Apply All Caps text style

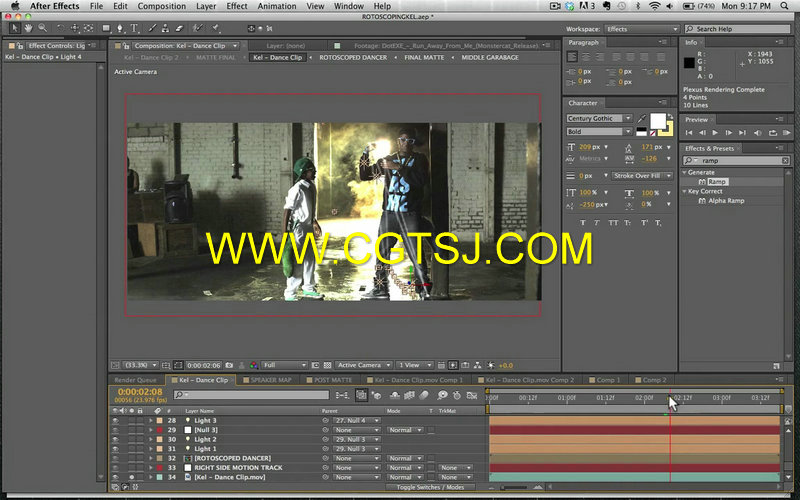tap(613, 222)
